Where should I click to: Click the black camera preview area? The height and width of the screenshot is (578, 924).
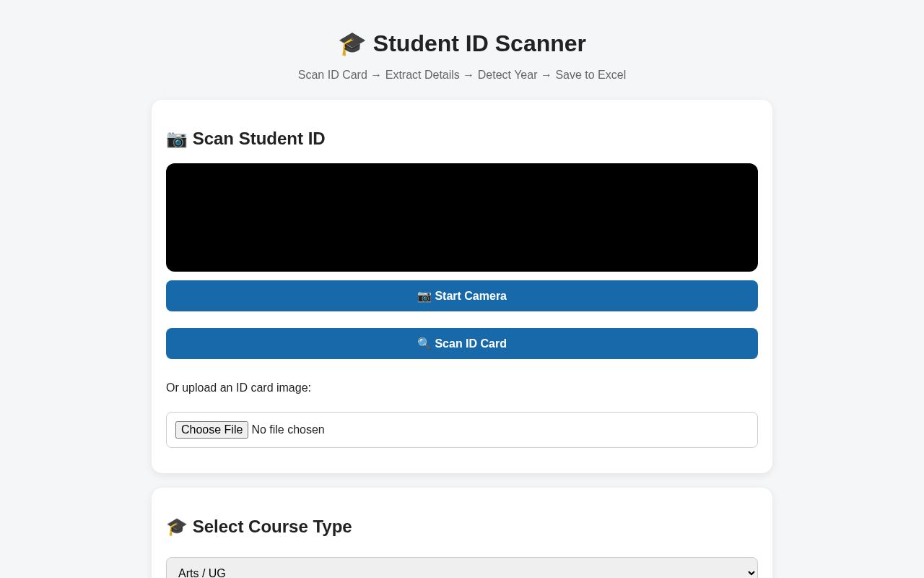tap(462, 217)
